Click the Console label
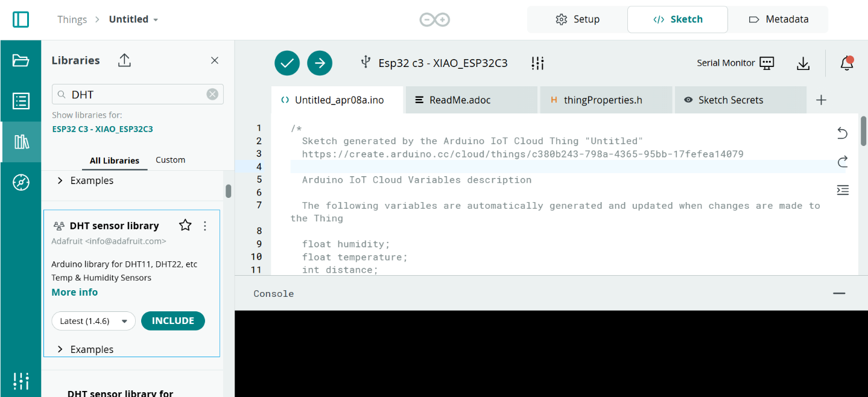Image resolution: width=868 pixels, height=397 pixels. pyautogui.click(x=274, y=293)
